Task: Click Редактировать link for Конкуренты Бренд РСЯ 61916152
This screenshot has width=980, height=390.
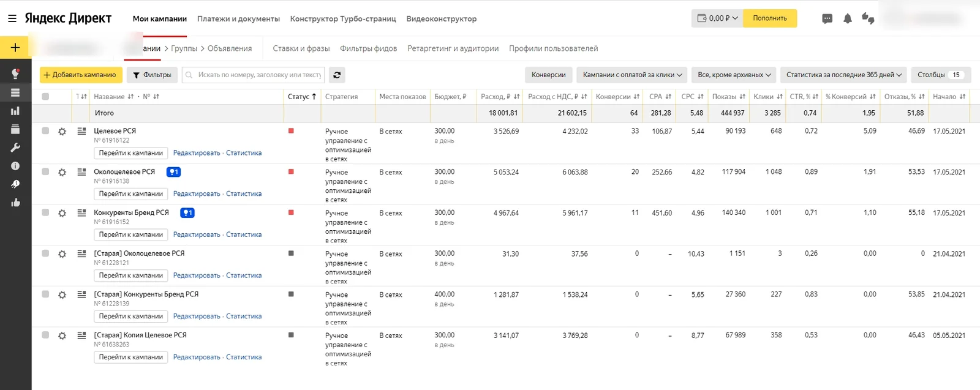Action: [197, 234]
